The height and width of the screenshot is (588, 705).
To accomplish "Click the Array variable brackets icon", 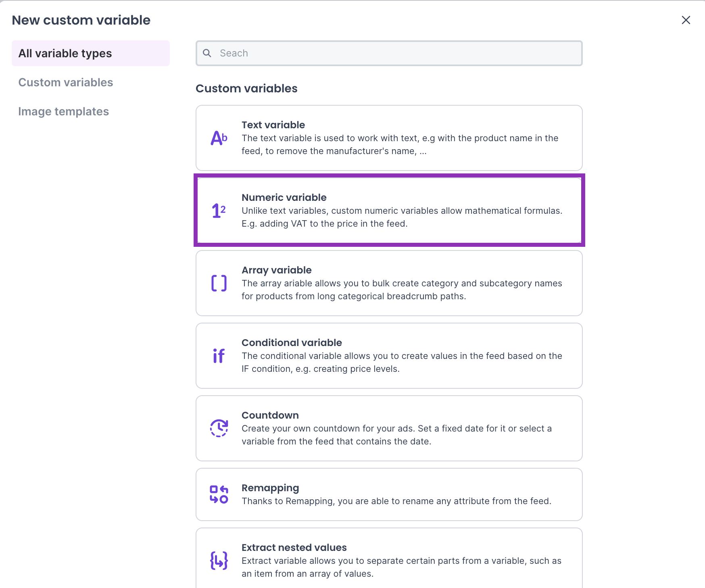I will tap(219, 283).
